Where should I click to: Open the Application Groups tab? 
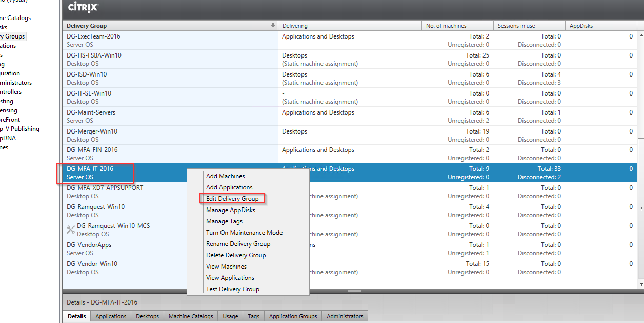click(x=293, y=316)
